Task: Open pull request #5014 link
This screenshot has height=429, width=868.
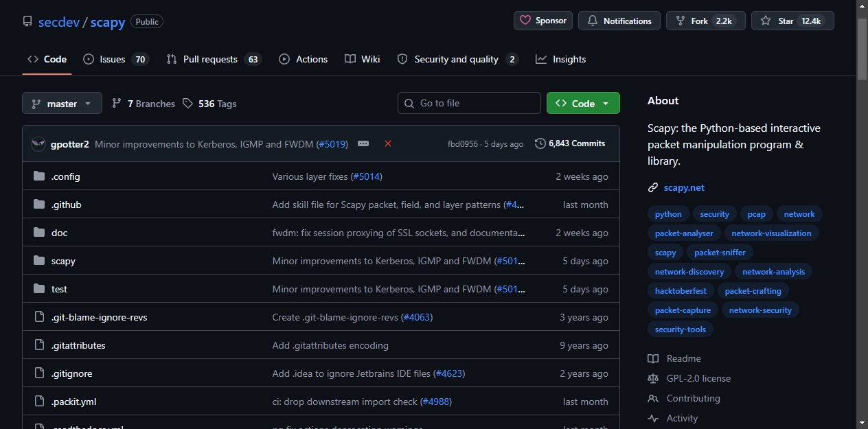Action: [x=367, y=176]
